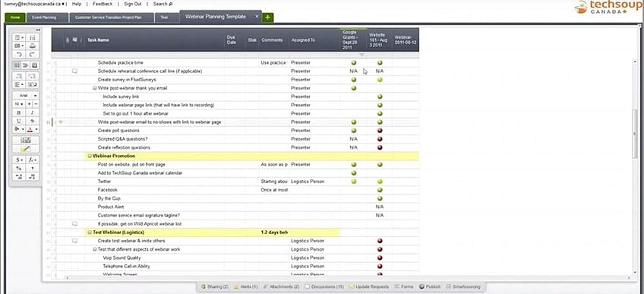The width and height of the screenshot is (644, 294).
Task: Open the font family Arial dropdown
Action: pos(26,95)
